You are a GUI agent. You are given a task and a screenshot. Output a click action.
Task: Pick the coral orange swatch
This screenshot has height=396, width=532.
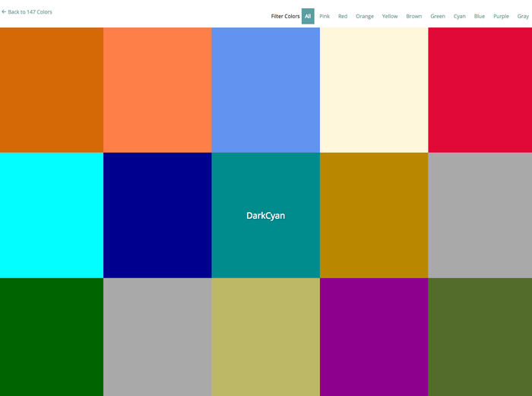click(157, 90)
